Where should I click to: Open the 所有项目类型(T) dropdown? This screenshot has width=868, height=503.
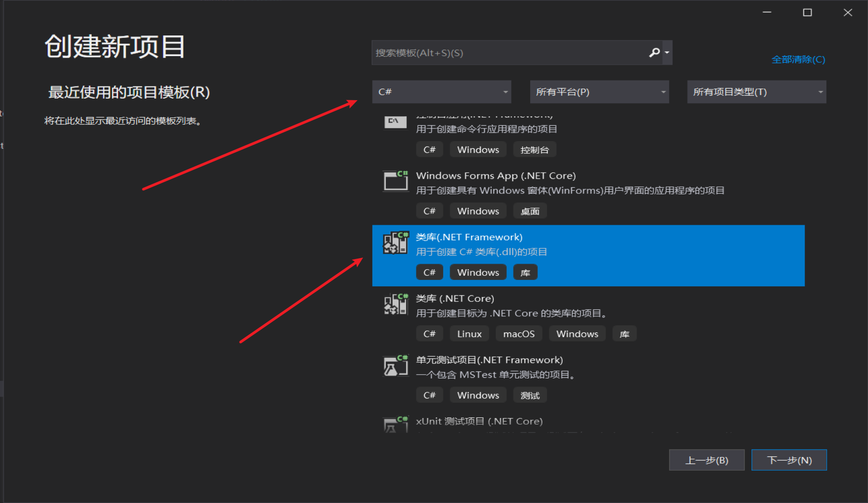coord(757,92)
